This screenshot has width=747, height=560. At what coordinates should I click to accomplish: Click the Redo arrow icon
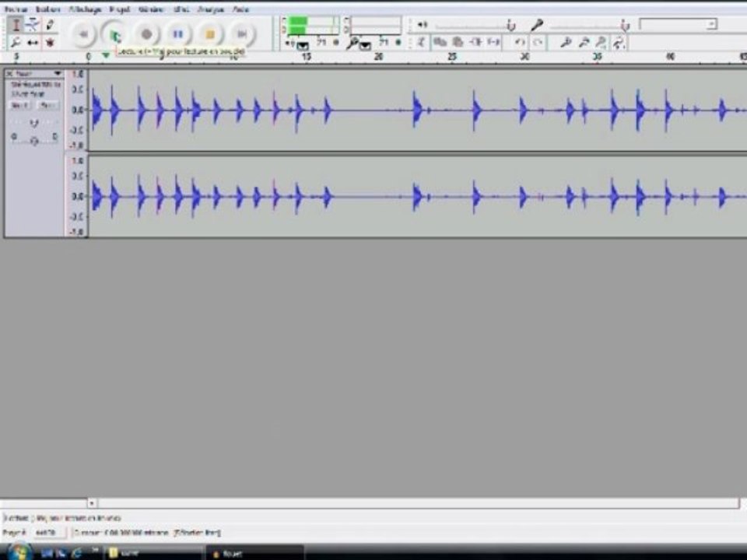(x=538, y=42)
